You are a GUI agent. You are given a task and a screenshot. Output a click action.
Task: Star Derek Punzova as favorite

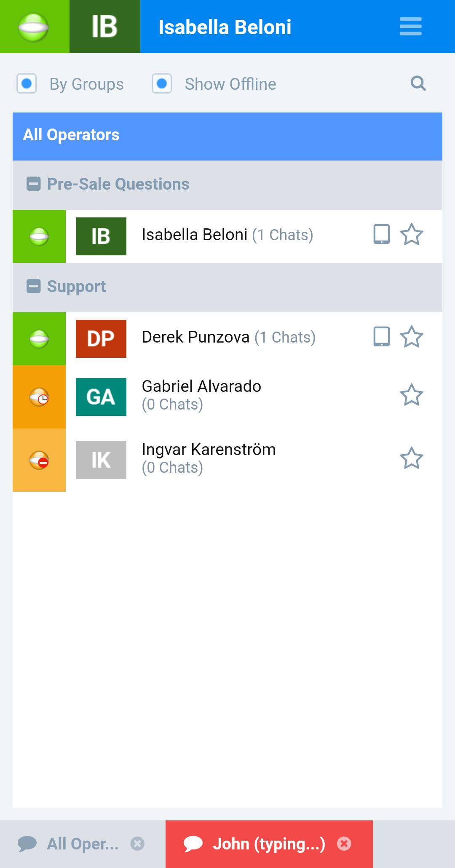tap(411, 337)
